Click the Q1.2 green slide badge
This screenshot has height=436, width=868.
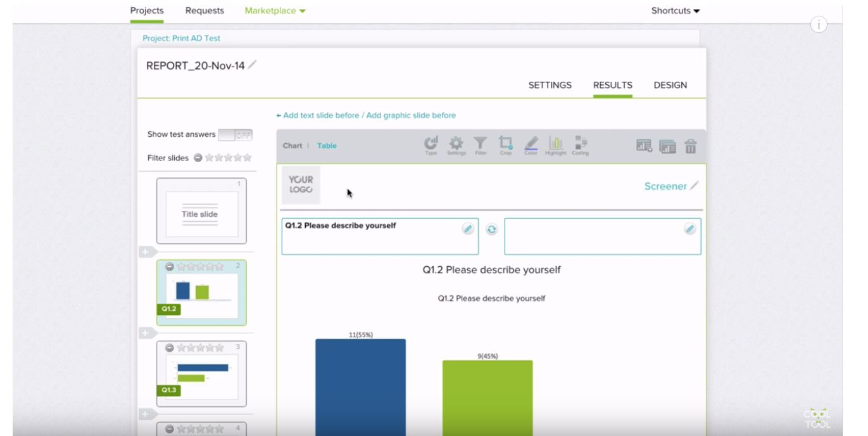point(169,309)
